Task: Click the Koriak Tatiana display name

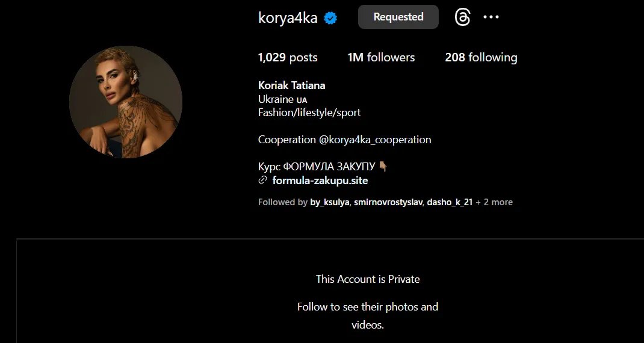Action: (291, 85)
